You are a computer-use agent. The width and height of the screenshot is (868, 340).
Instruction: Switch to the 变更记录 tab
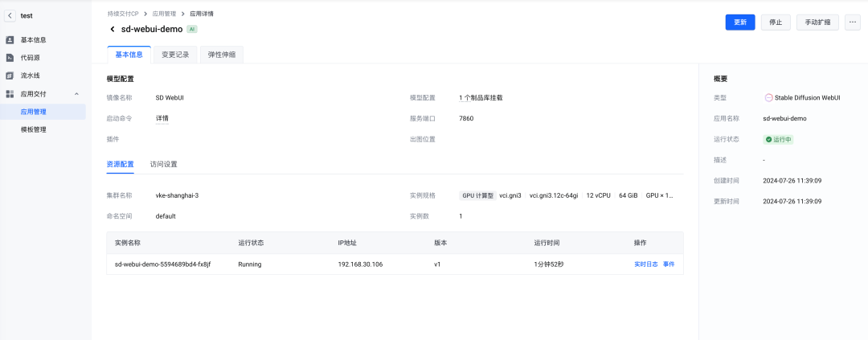click(x=174, y=55)
